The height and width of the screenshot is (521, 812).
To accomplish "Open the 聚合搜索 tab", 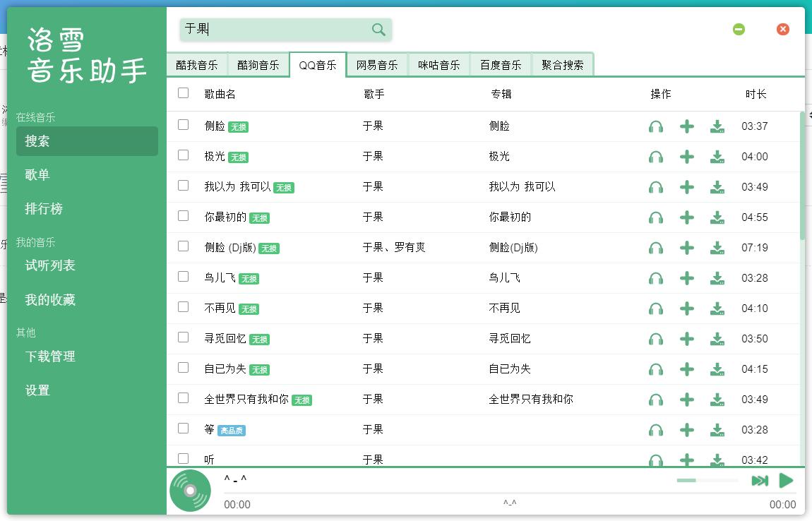I will (x=561, y=64).
